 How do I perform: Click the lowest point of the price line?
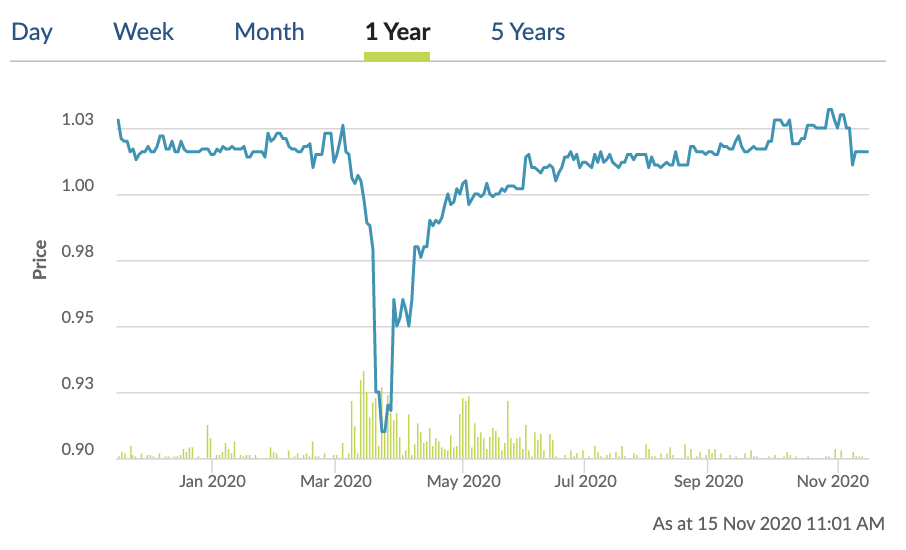coord(382,431)
